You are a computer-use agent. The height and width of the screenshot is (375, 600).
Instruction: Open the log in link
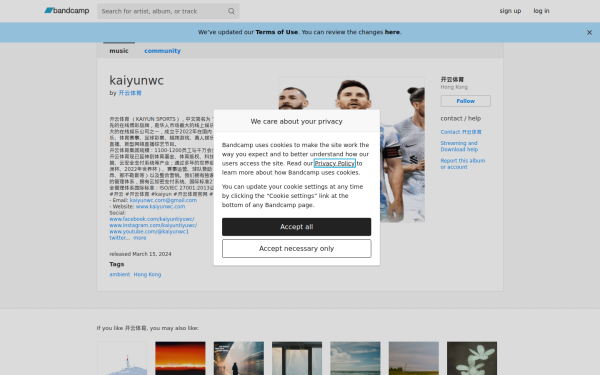(541, 11)
